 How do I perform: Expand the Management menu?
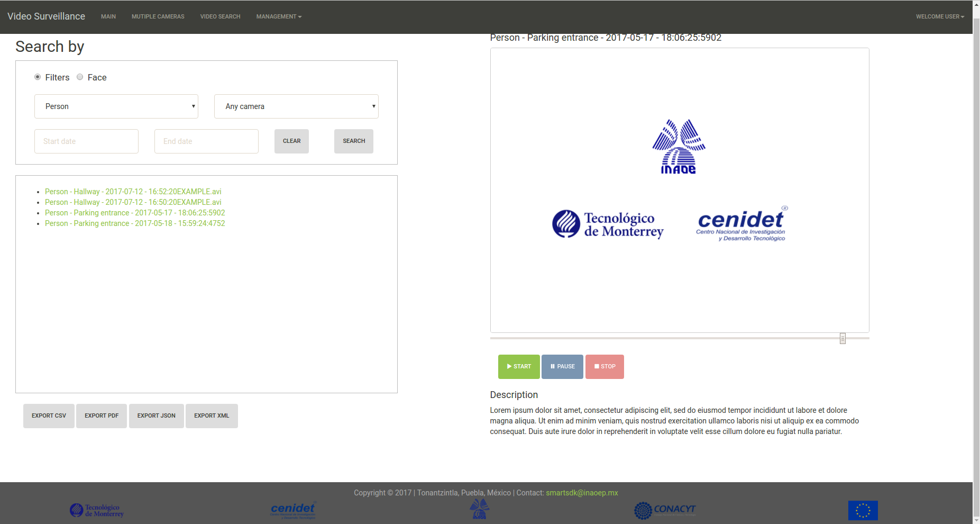coord(279,17)
